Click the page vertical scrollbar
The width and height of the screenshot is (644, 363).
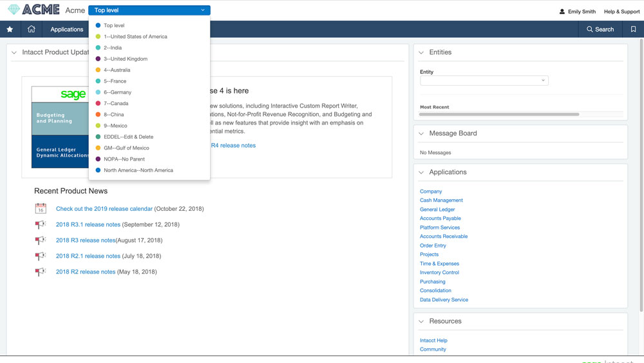[x=641, y=175]
